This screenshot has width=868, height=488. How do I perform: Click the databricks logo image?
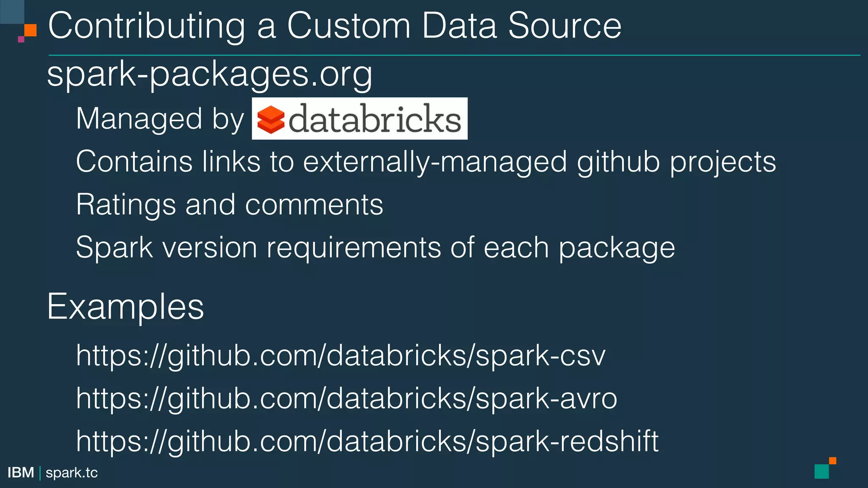coord(359,119)
